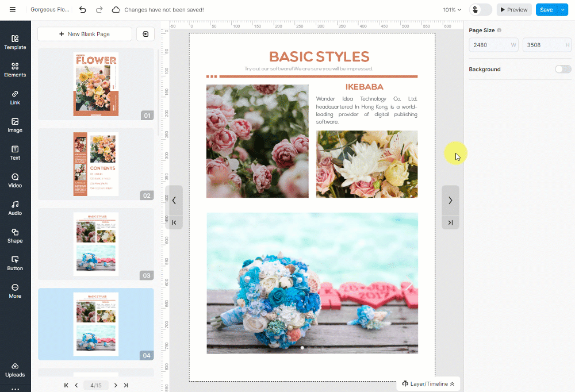Redo the last undone change
The width and height of the screenshot is (575, 392).
click(99, 10)
